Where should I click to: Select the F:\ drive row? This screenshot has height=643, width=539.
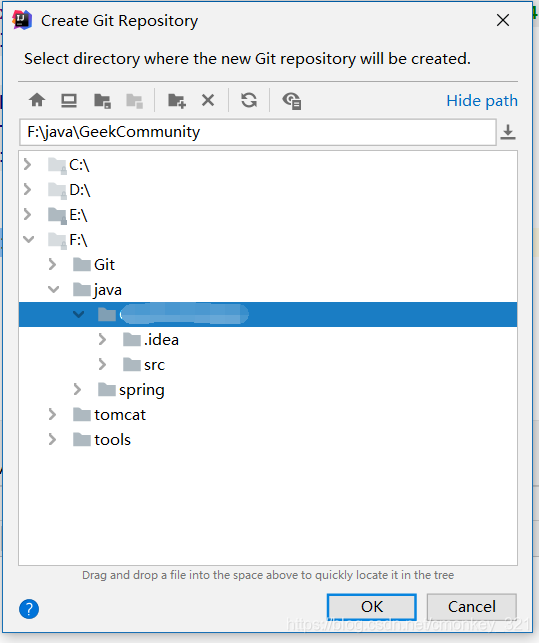pyautogui.click(x=268, y=240)
